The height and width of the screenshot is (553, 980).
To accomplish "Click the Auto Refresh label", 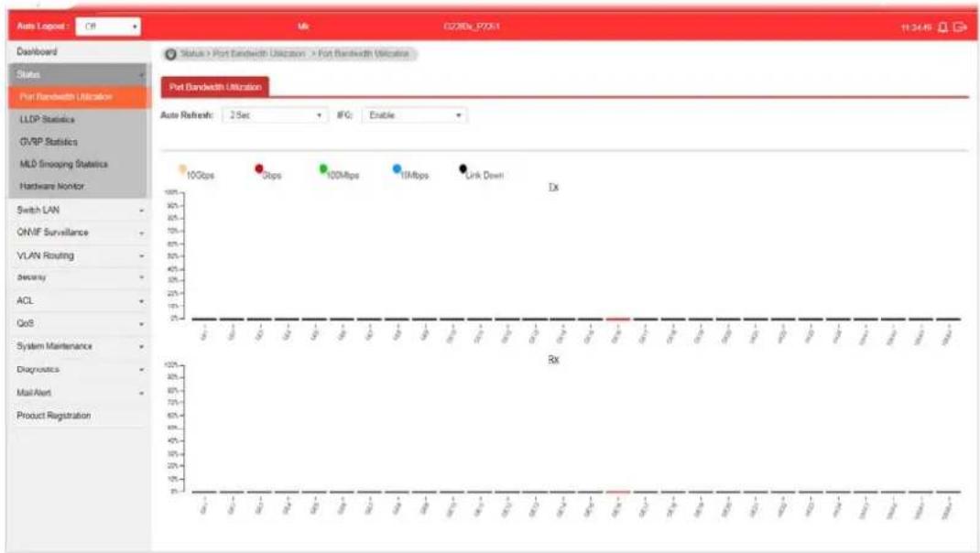I will click(x=187, y=115).
